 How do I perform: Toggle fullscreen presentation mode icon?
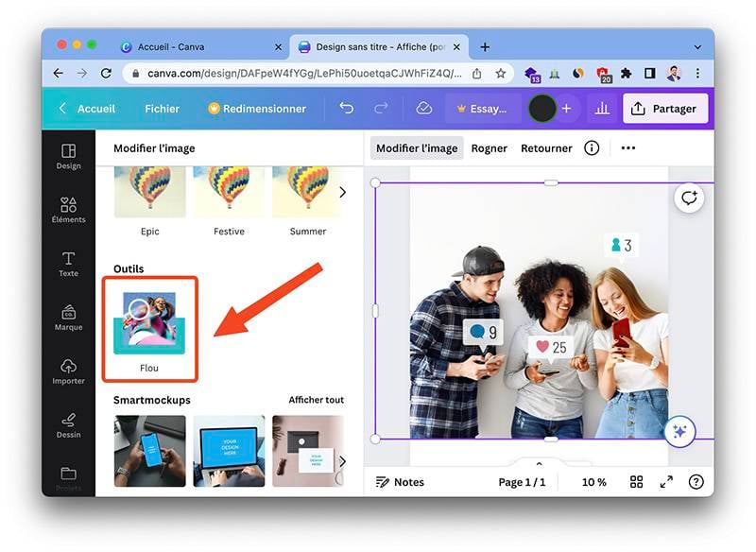(x=666, y=482)
